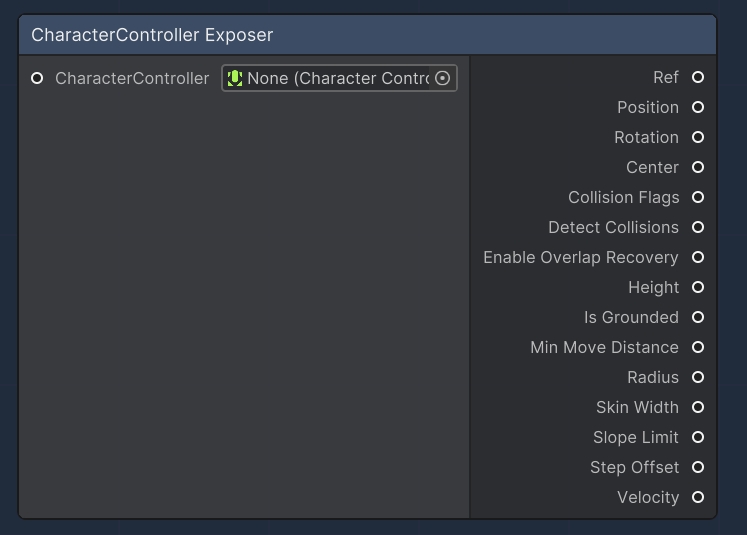The image size is (747, 535).
Task: Click the Collision Flags output port
Action: pos(698,197)
